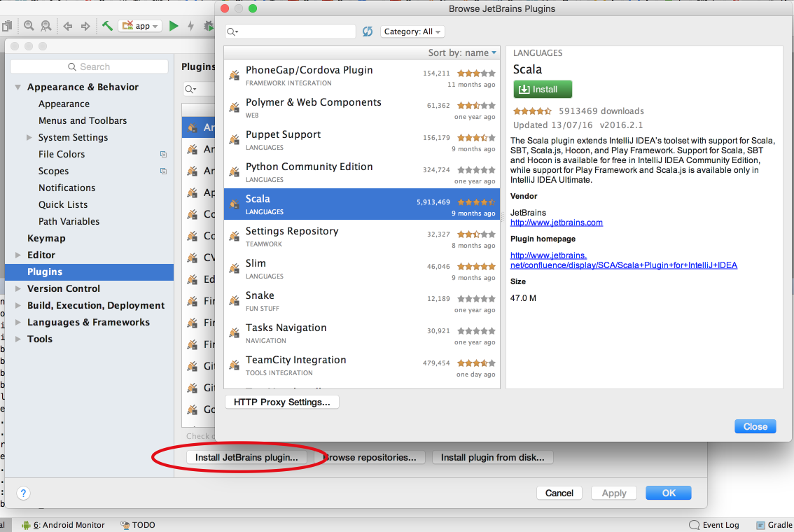The image size is (794, 532).
Task: Select the Scala plugin row in the list
Action: pyautogui.click(x=361, y=204)
